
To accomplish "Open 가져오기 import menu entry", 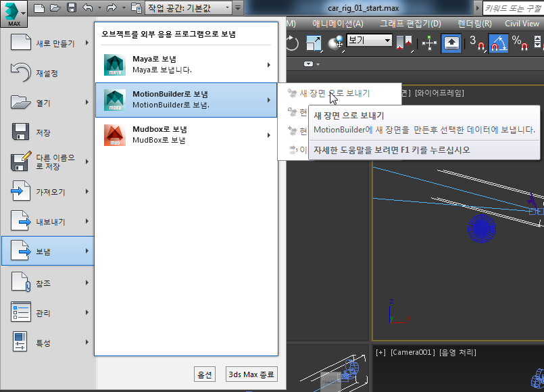I will point(48,191).
